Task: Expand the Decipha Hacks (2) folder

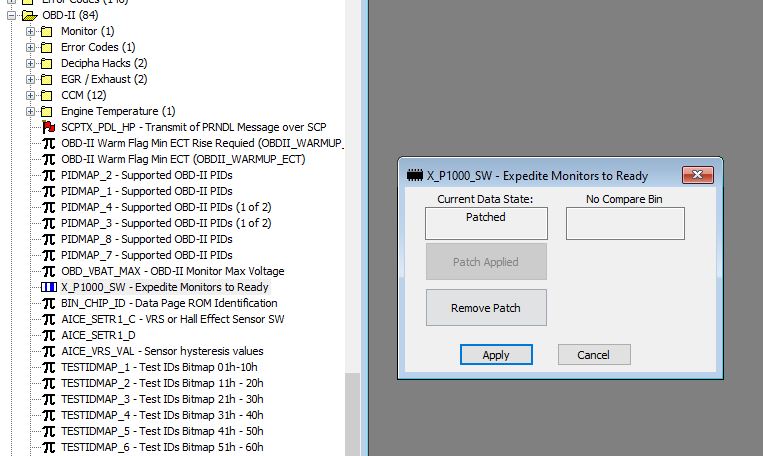Action: (31, 63)
